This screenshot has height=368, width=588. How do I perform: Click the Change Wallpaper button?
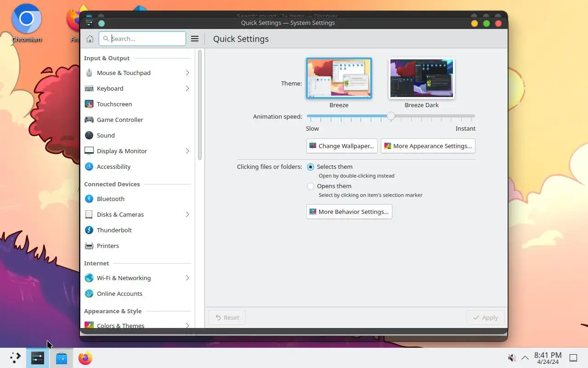pos(342,146)
